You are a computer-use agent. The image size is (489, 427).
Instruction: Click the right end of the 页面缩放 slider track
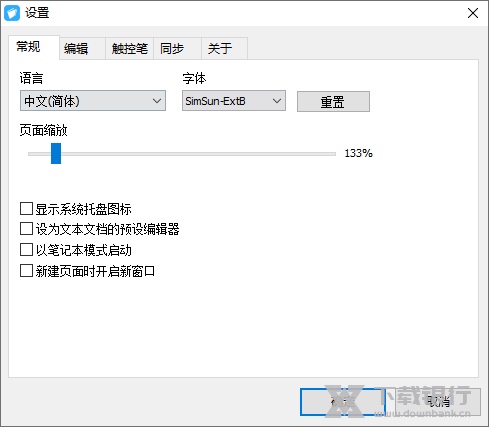pyautogui.click(x=333, y=154)
